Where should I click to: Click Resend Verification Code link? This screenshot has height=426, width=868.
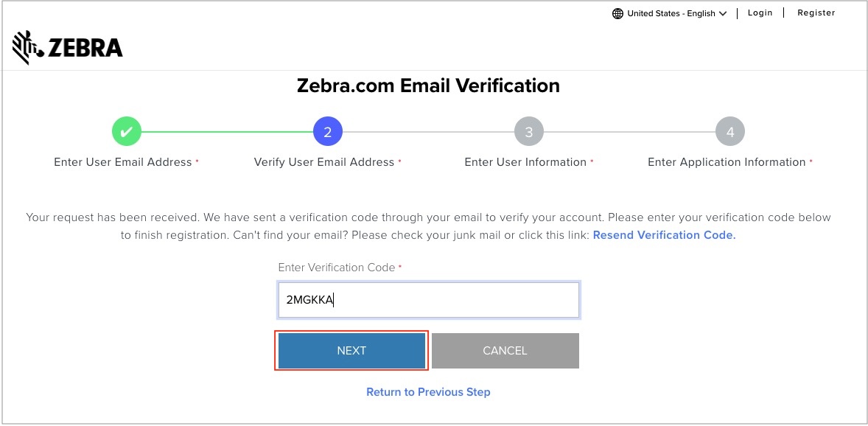pyautogui.click(x=664, y=235)
